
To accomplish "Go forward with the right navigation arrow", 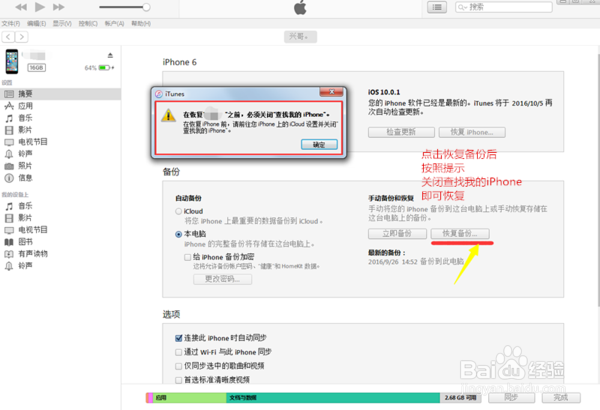I will [22, 37].
